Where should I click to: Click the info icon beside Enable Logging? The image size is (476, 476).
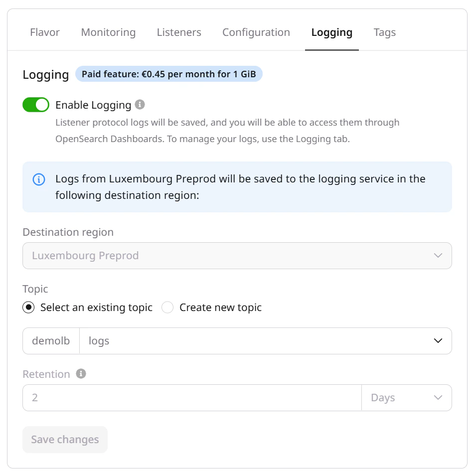pos(140,105)
